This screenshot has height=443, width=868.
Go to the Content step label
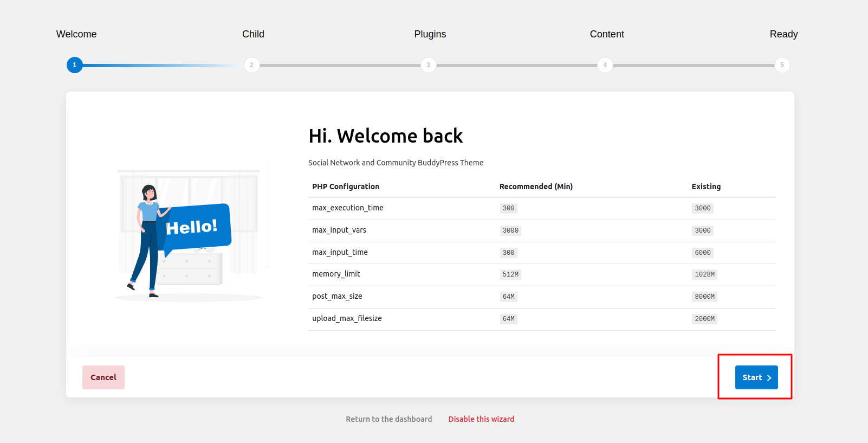coord(607,34)
